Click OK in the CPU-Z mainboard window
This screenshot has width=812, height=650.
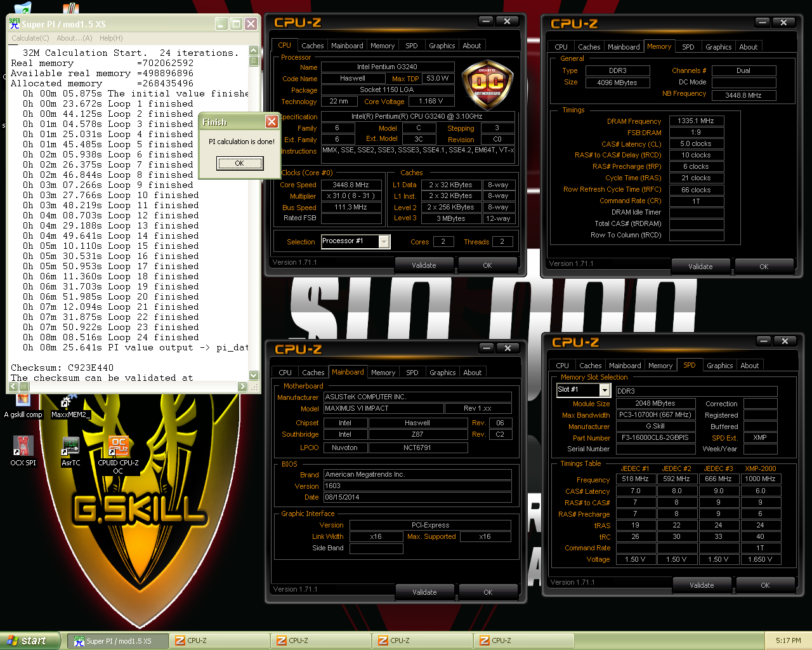[x=488, y=592]
